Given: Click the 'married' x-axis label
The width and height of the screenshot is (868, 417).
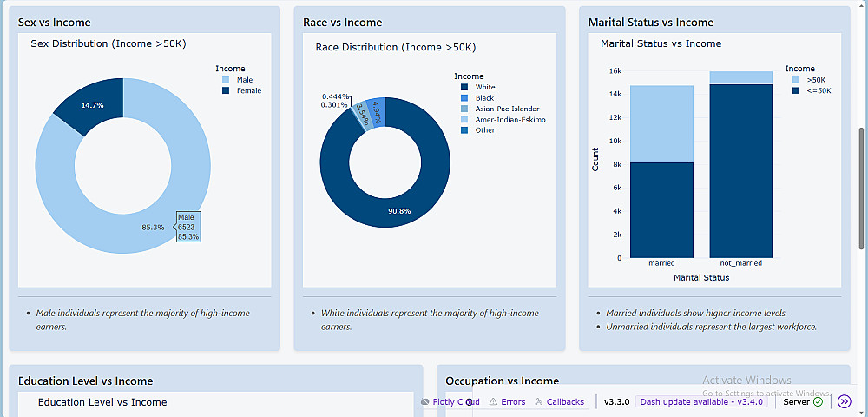Looking at the screenshot, I should pyautogui.click(x=662, y=263).
